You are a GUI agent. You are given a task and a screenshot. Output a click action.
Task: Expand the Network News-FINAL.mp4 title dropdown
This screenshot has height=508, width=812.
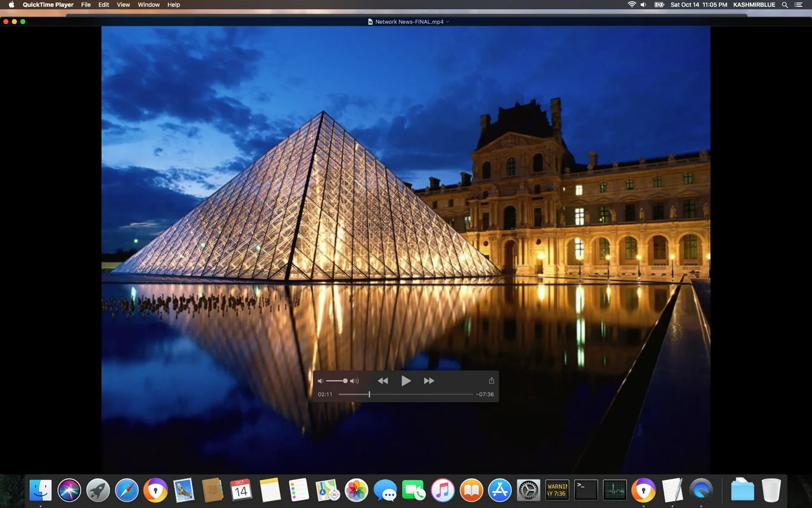coord(448,22)
